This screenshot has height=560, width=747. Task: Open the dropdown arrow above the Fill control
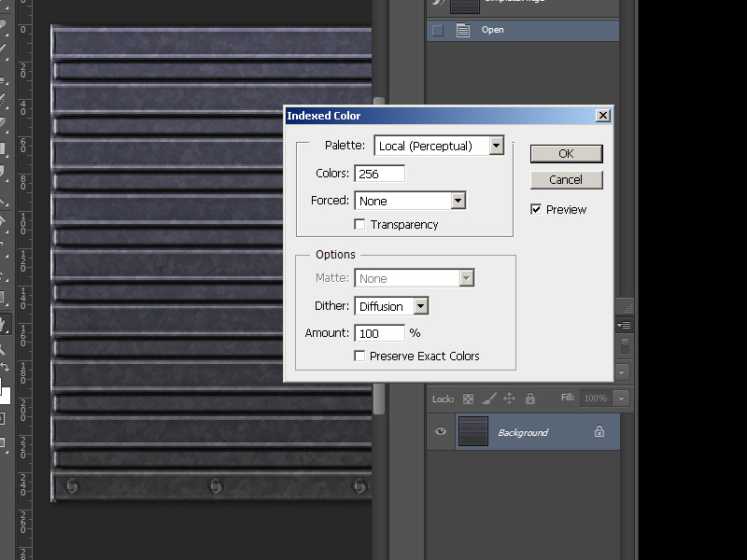622,372
